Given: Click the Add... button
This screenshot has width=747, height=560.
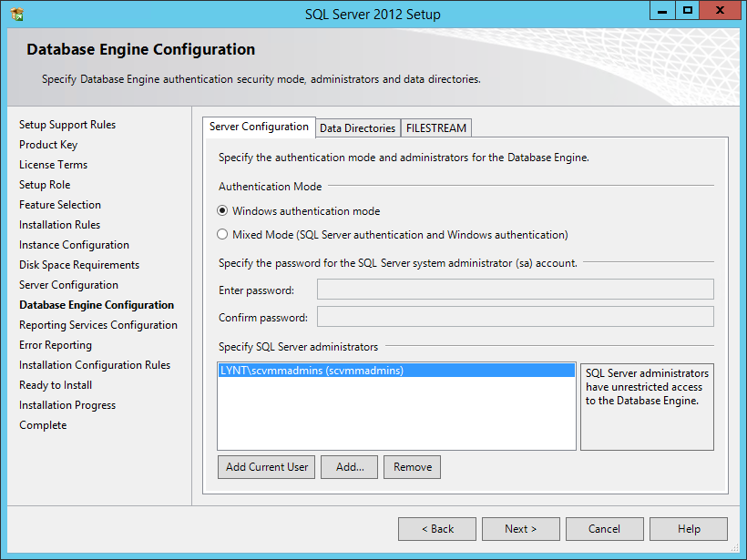Looking at the screenshot, I should pyautogui.click(x=350, y=467).
